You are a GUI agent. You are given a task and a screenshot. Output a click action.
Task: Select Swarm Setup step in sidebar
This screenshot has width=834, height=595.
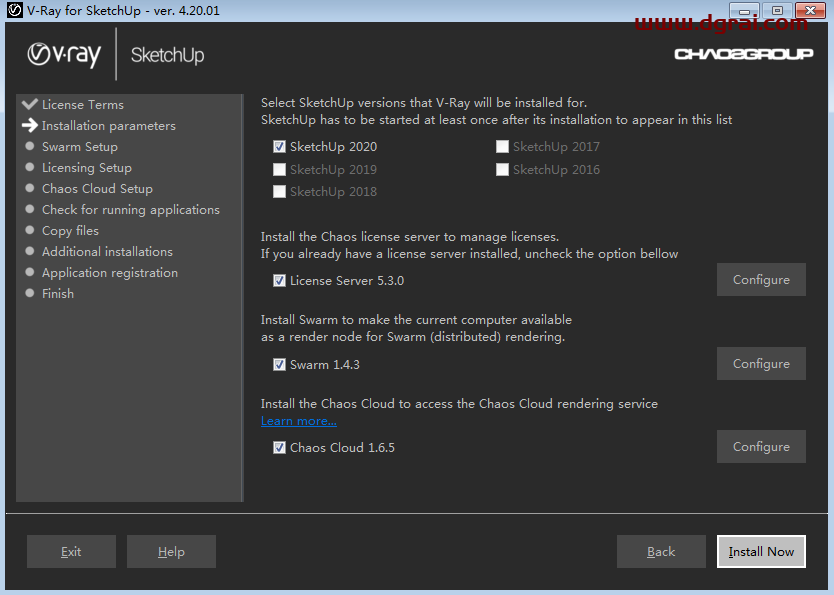[x=79, y=147]
